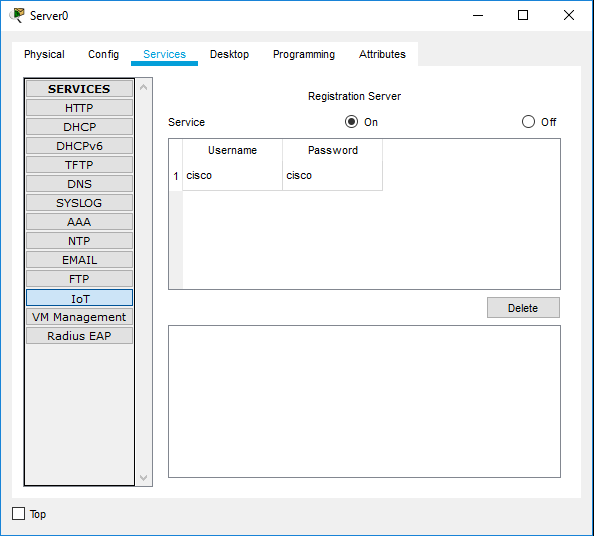Turn the Registration Server service Off

tap(528, 122)
